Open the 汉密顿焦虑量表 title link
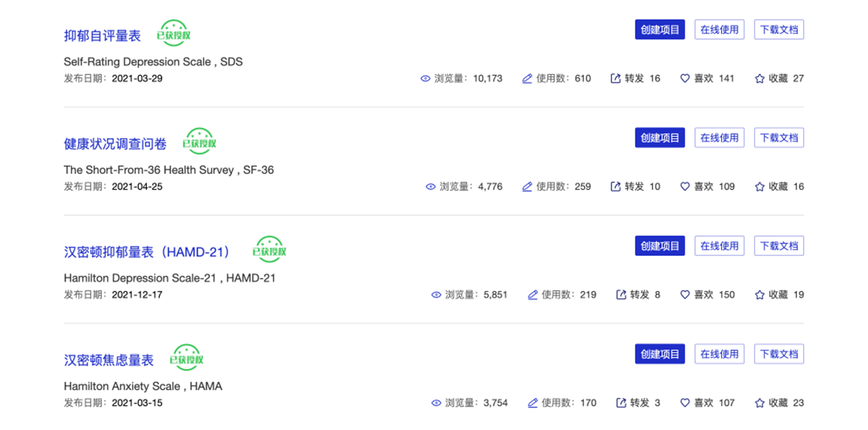Screen dimensions: 868x430 109,360
